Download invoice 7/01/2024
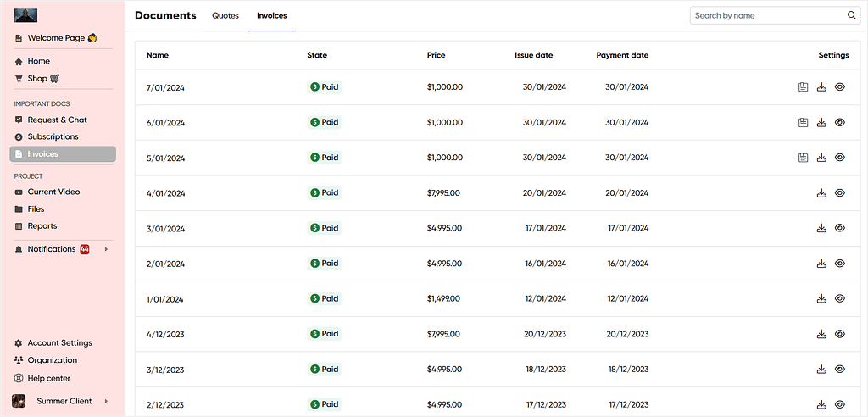The height and width of the screenshot is (417, 868). point(821,87)
